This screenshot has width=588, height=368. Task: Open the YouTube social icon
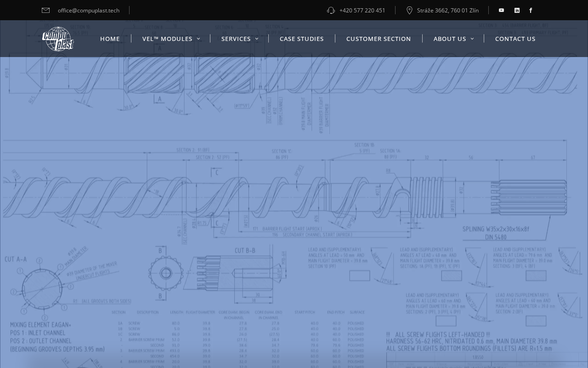coord(501,10)
